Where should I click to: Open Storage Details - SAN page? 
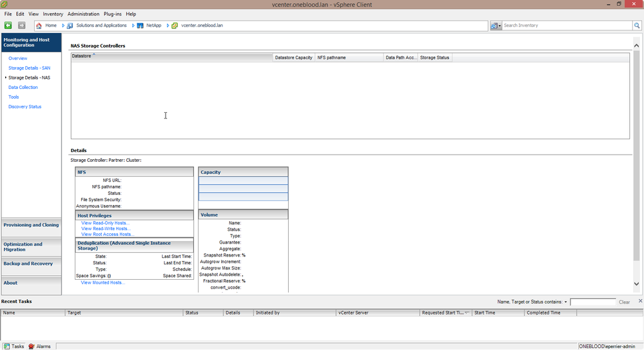tap(29, 68)
